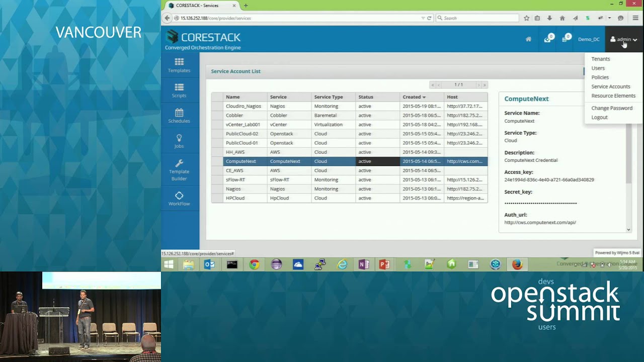Open Outlook from the taskbar
The image size is (644, 362).
[210, 264]
